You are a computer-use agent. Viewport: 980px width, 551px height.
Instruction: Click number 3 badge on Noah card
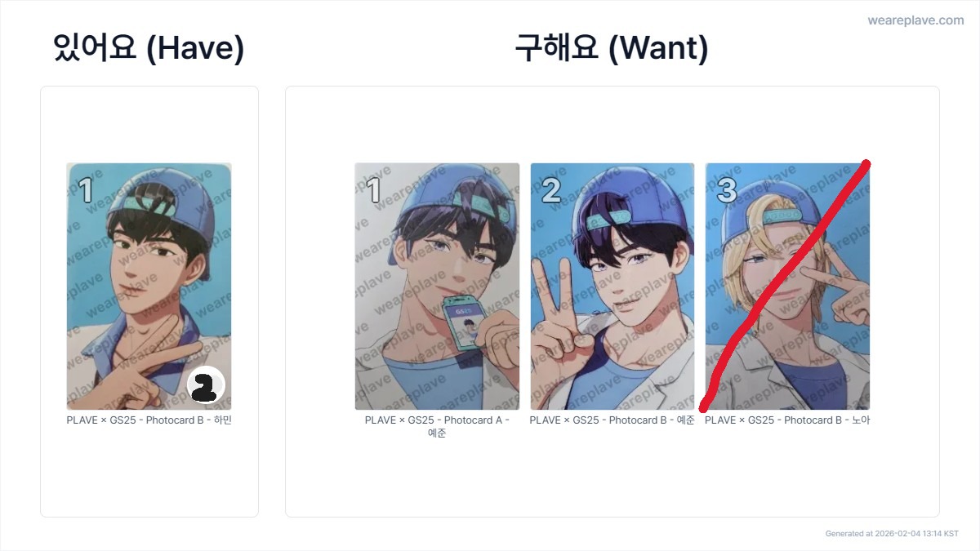point(726,191)
